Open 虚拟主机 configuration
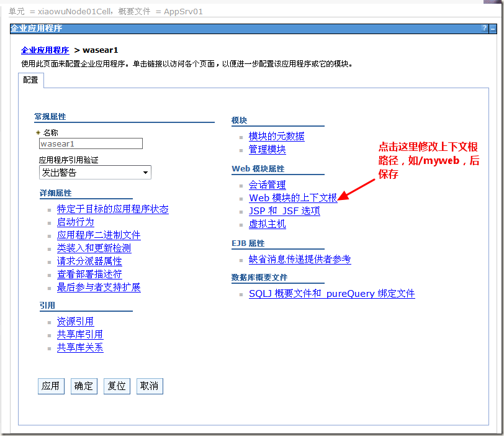This screenshot has height=436, width=504. click(x=267, y=224)
